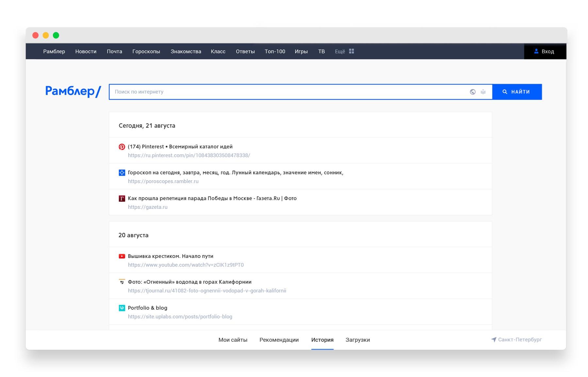Open Ответы in the top navigation
This screenshot has height=377, width=588.
pyautogui.click(x=245, y=51)
